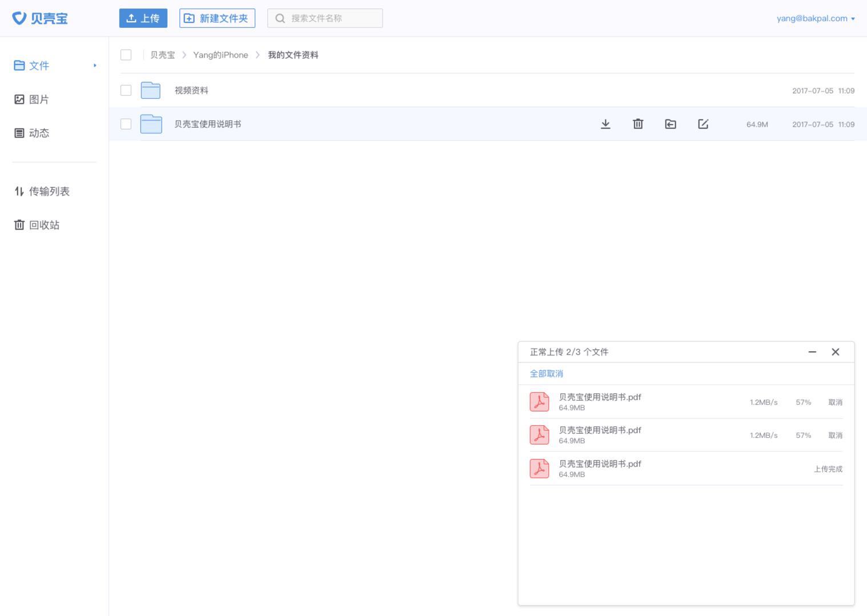This screenshot has height=616, width=867.
Task: Move the 贝壳宝使用说明书 folder
Action: pyautogui.click(x=671, y=124)
